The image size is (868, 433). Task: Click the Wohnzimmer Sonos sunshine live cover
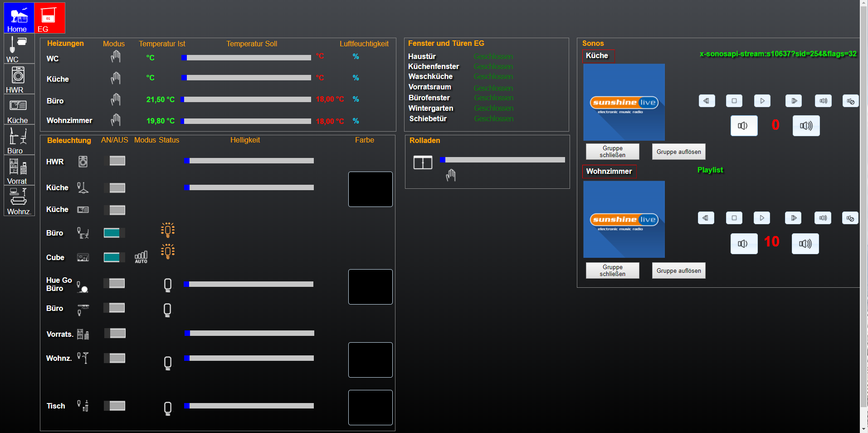[624, 219]
